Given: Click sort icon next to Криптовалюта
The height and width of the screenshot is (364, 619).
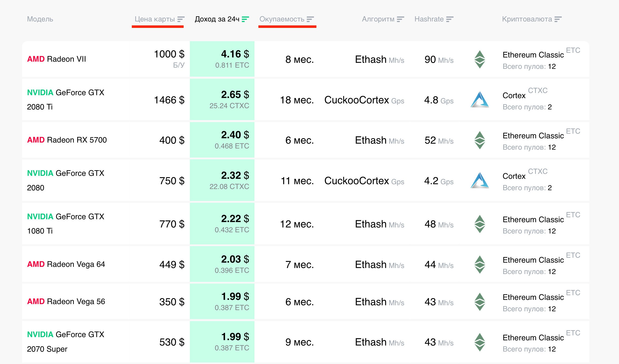Looking at the screenshot, I should click(558, 19).
